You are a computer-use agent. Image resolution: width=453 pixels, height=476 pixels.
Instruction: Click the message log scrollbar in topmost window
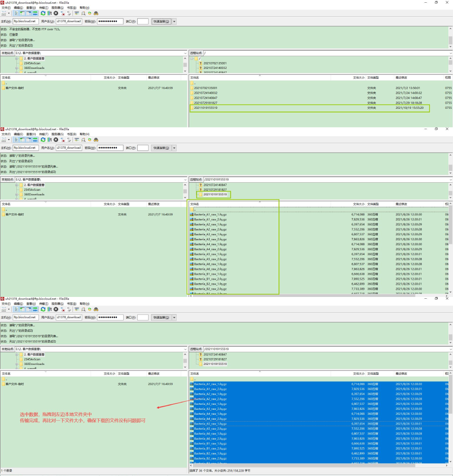pos(450,37)
